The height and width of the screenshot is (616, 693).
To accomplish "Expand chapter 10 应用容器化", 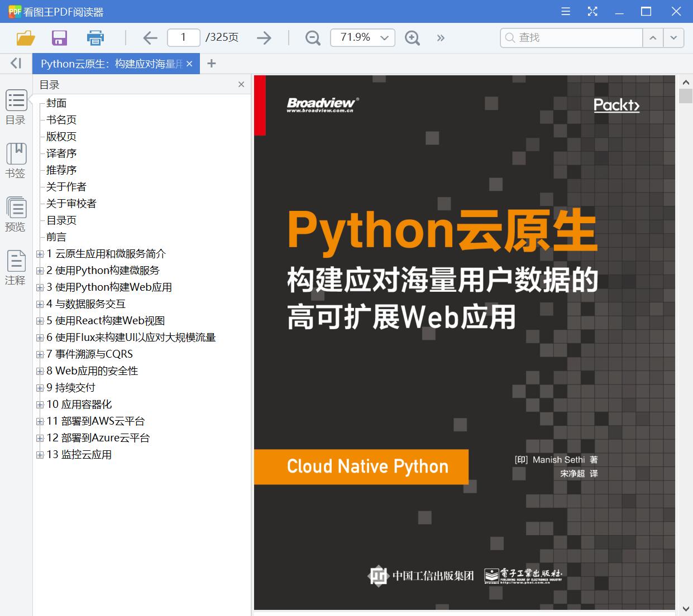I will 40,405.
